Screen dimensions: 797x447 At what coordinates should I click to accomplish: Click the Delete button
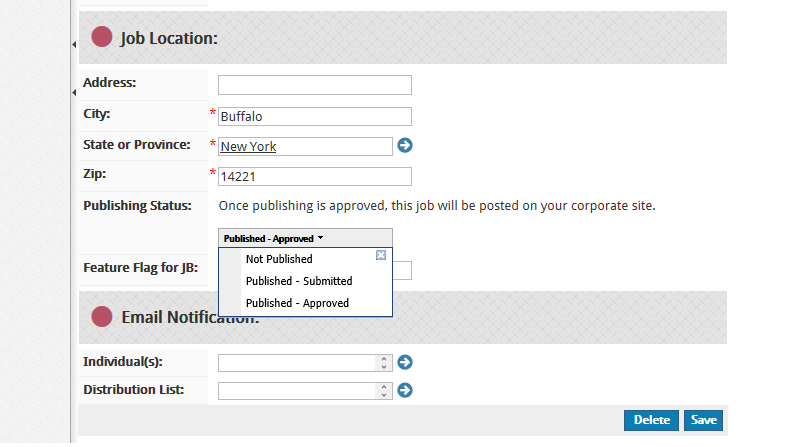[x=651, y=420]
